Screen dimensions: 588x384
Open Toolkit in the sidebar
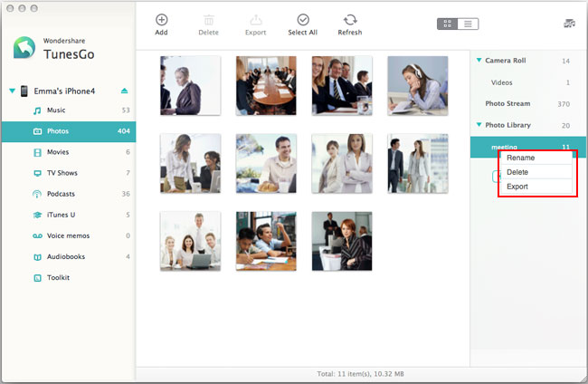(69, 278)
